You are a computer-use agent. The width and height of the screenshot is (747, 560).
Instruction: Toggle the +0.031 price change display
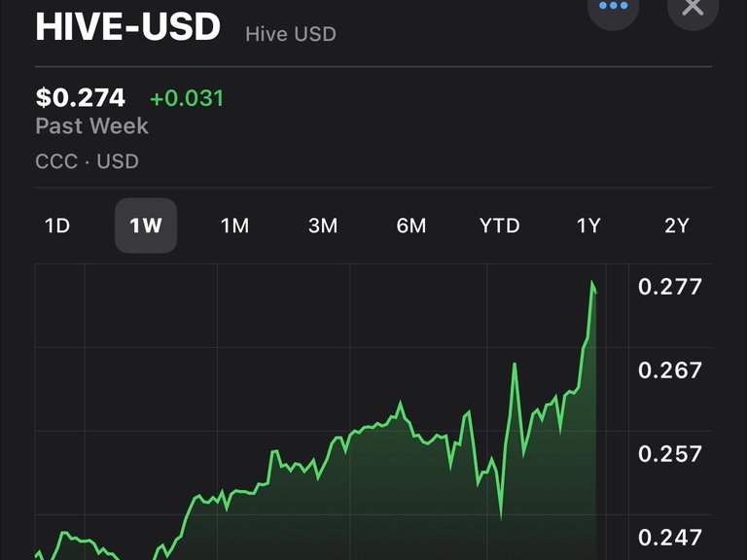point(187,98)
